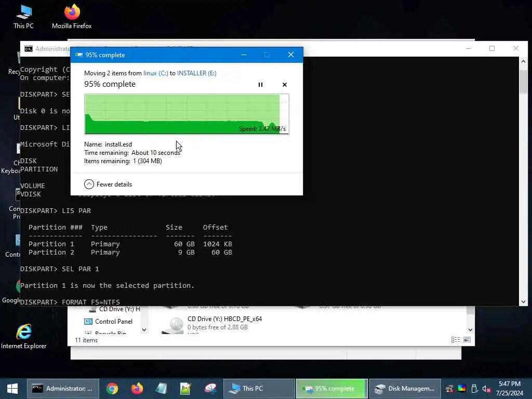Open the blue notebook taskbar icon

(x=162, y=389)
